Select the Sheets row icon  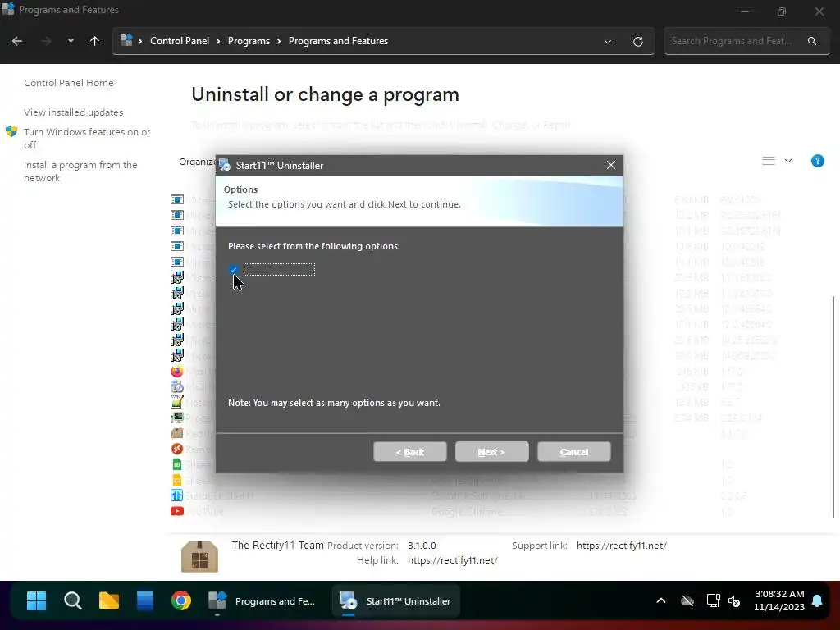177,464
